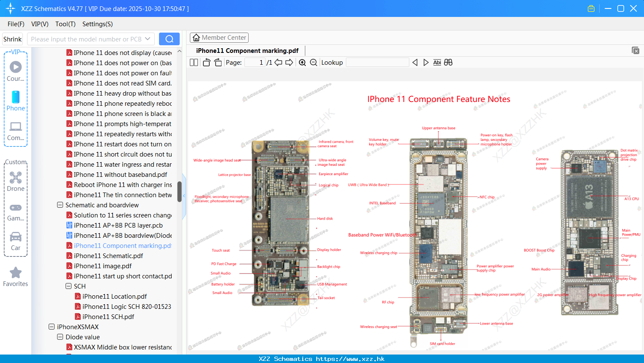Screen dimensions: 644x363
Task: Select the iPhone11 Component marking.pdf tab
Action: [247, 51]
